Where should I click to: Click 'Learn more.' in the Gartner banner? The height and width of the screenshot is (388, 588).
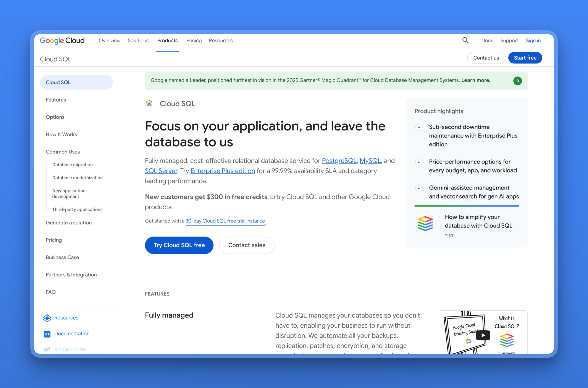[x=476, y=80]
